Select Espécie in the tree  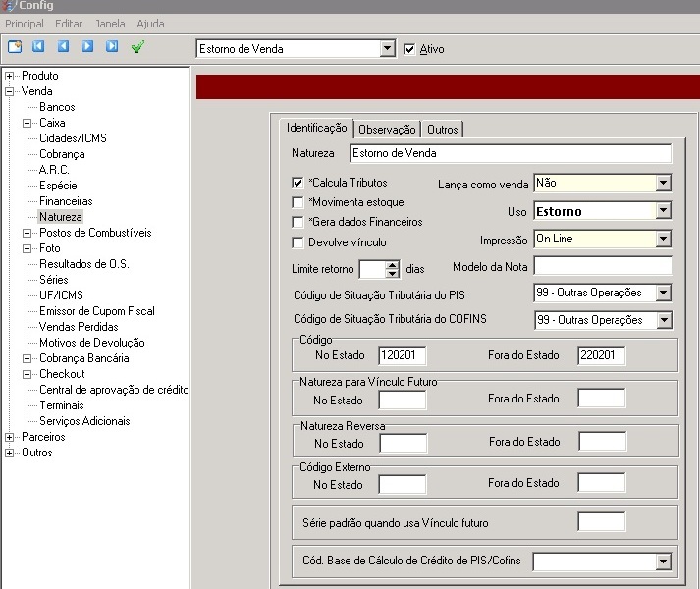coord(58,186)
